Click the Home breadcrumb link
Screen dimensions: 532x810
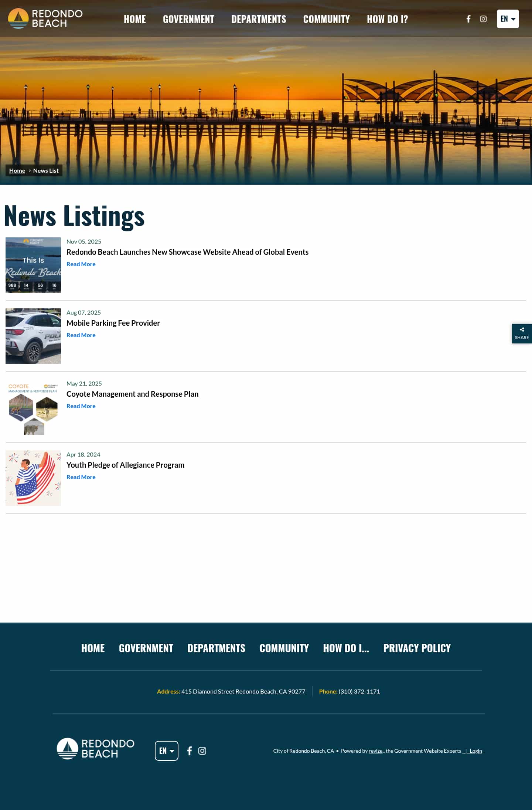pyautogui.click(x=17, y=170)
